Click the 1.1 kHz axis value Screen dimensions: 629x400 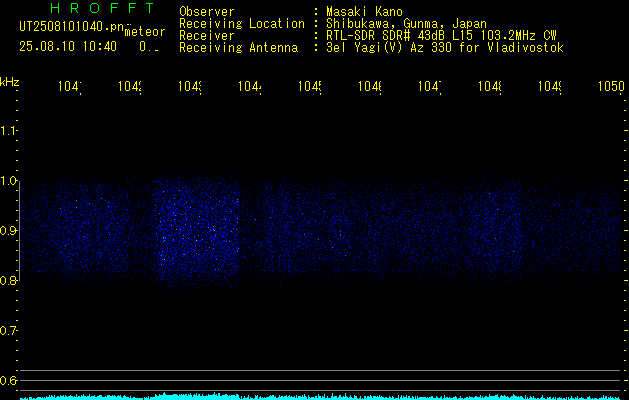click(8, 130)
